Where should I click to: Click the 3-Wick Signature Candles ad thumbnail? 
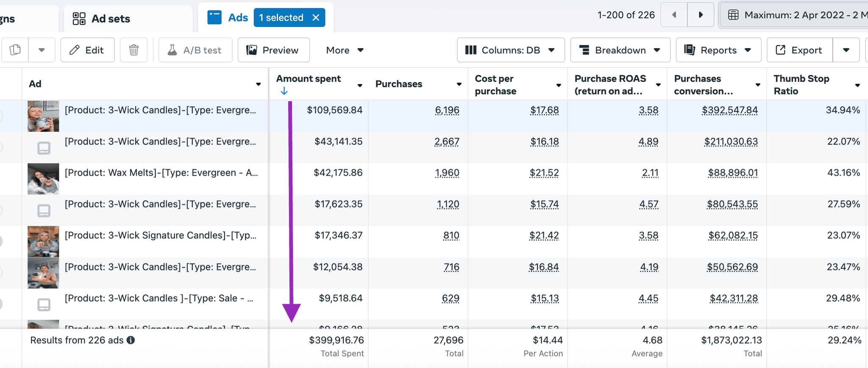(x=43, y=241)
